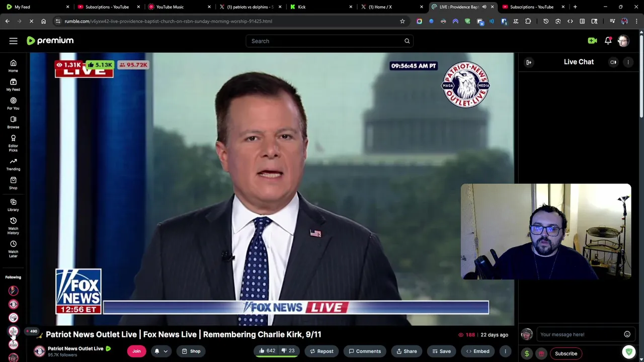Open Watch Later in the sidebar
This screenshot has height=362, width=644.
pos(13,249)
